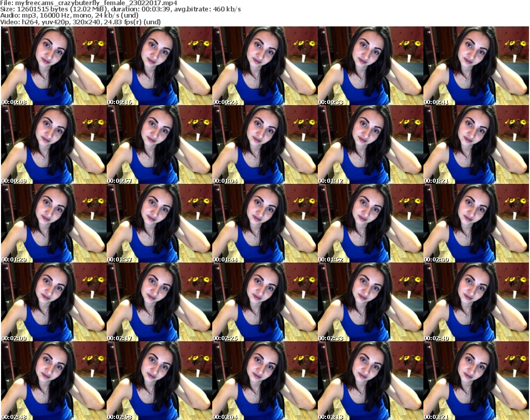Open the frame at 00:00:24

point(264,66)
